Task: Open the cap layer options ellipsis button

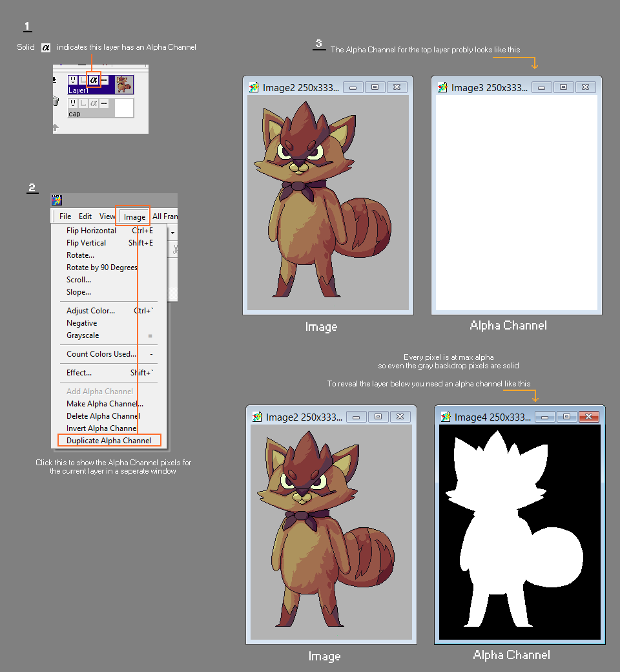Action: click(104, 103)
